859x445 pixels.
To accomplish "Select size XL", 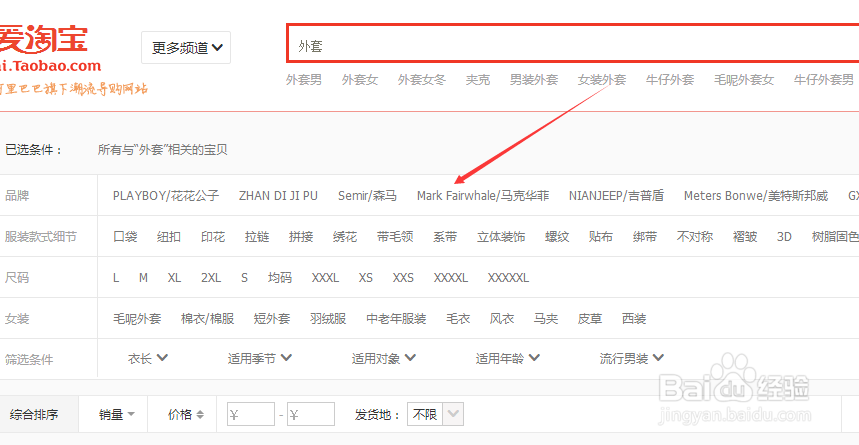I will click(x=174, y=278).
